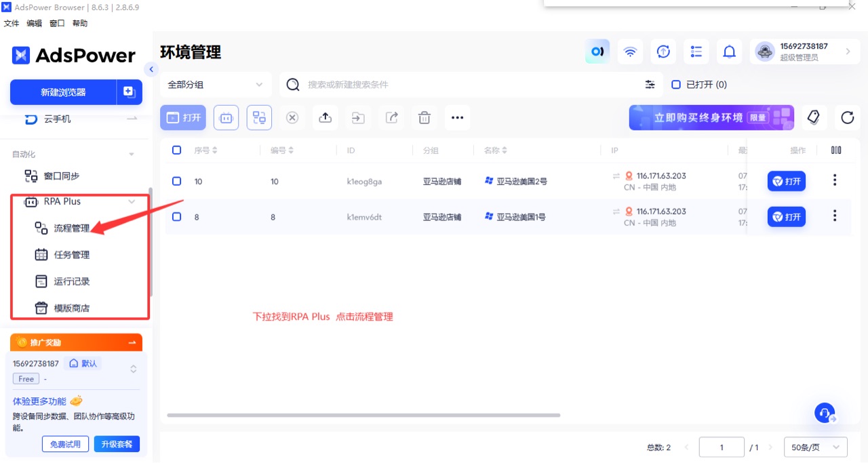Open 模版商店 template store
The height and width of the screenshot is (463, 868).
click(72, 308)
